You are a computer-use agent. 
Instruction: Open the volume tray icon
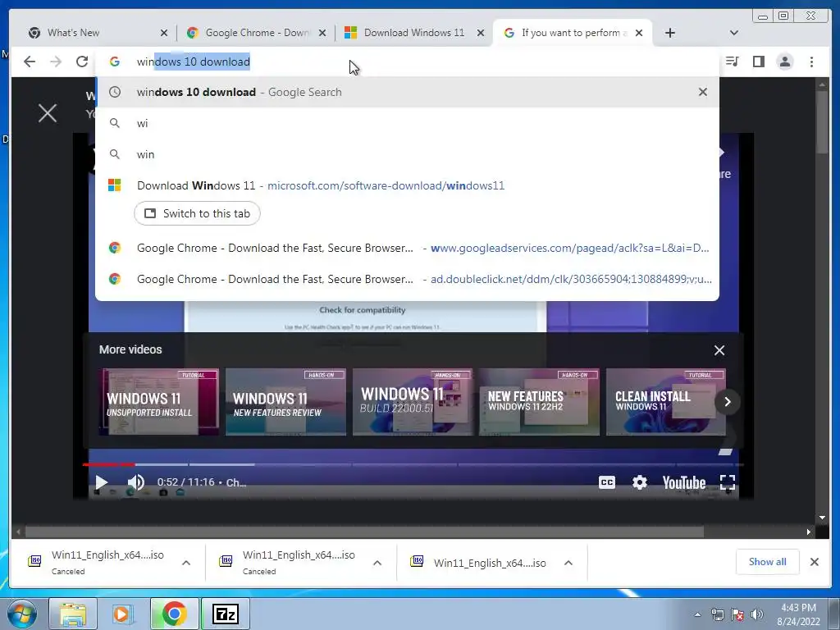coord(756,614)
